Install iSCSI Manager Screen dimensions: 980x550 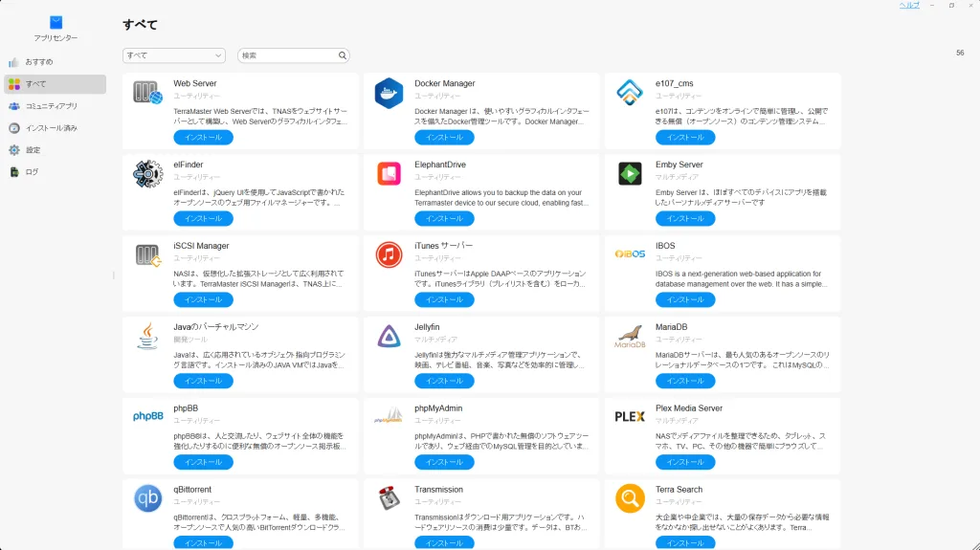203,300
